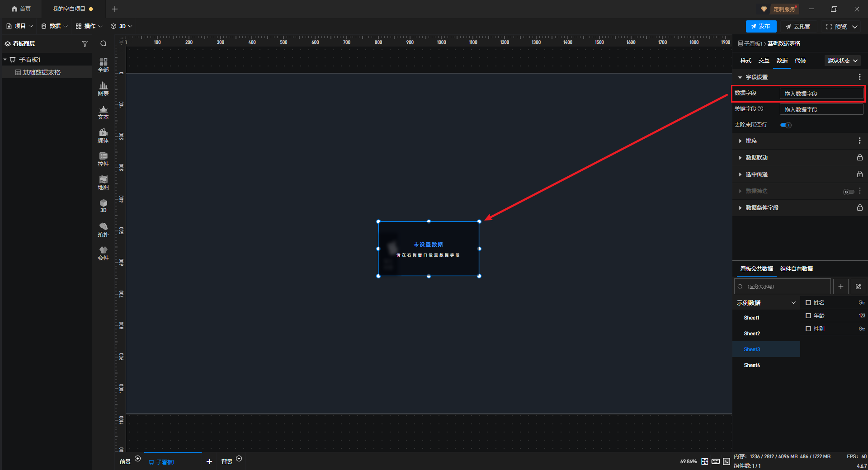The width and height of the screenshot is (868, 470).
Task: Open the 拓扑 topology components icon
Action: [x=103, y=229]
